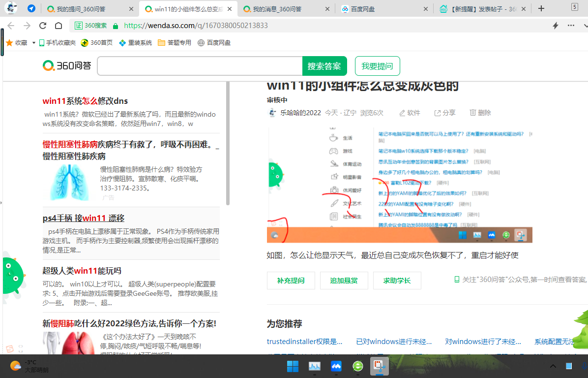Viewport: 588px width, 378px height.
Task: Show hidden system tray icons
Action: (553, 366)
